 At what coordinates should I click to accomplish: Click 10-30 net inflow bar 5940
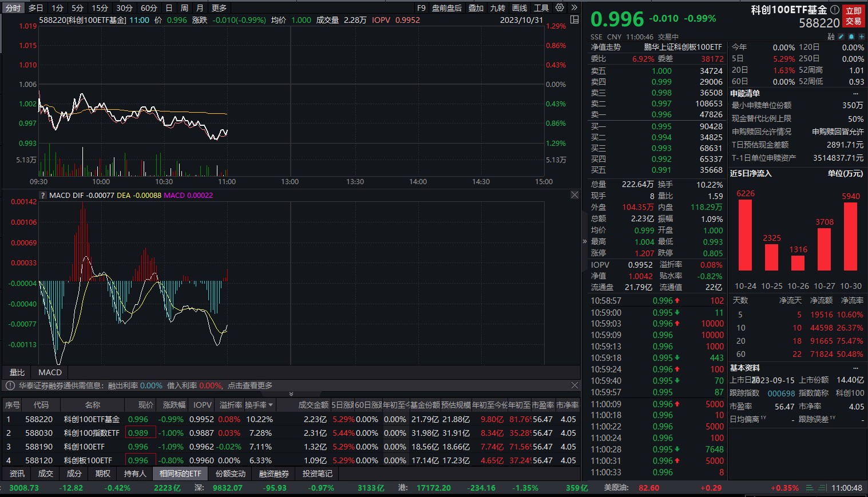851,236
